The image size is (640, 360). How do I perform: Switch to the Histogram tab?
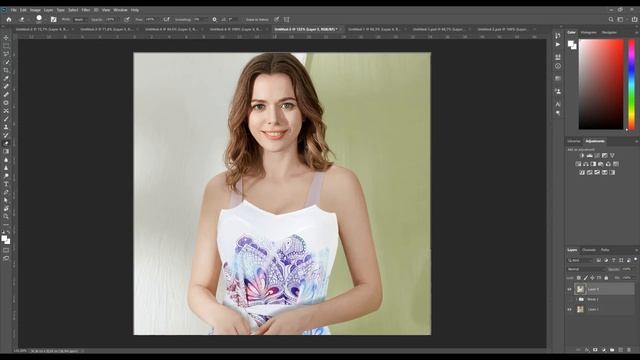pyautogui.click(x=589, y=32)
